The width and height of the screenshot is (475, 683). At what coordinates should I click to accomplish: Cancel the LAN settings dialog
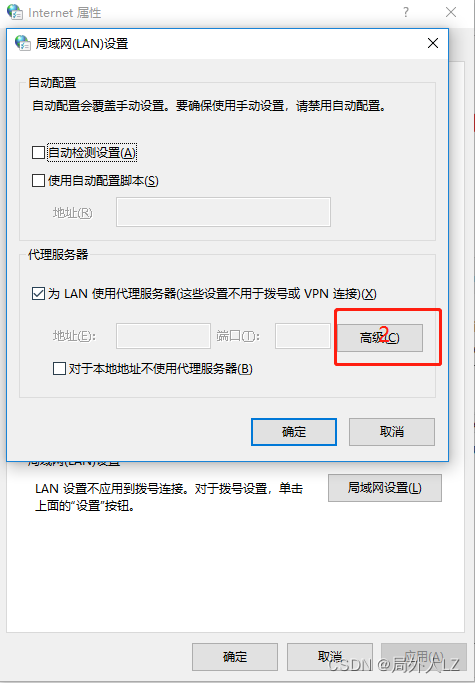coord(392,432)
